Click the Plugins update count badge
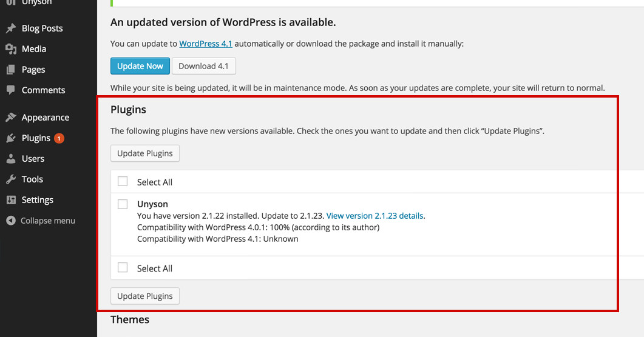This screenshot has width=644, height=337. [x=59, y=138]
